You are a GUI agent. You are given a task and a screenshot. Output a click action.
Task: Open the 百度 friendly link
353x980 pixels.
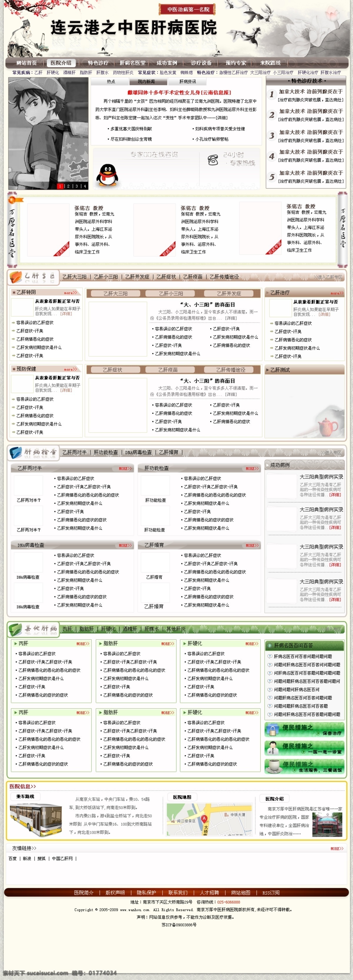(x=13, y=858)
